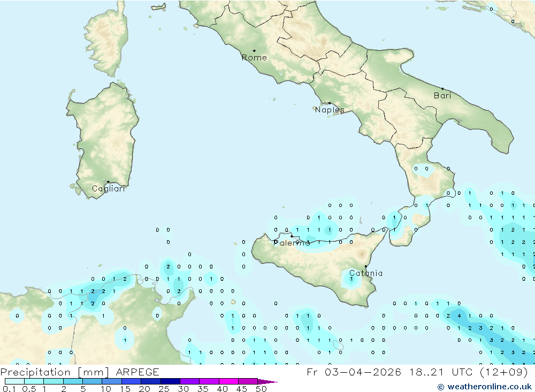Image resolution: width=535 pixels, height=392 pixels.
Task: Click the legend arrow tip above 50
Action: [x=267, y=382]
